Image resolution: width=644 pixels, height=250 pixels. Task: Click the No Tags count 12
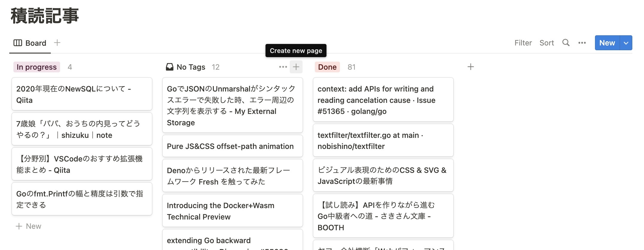pos(216,67)
